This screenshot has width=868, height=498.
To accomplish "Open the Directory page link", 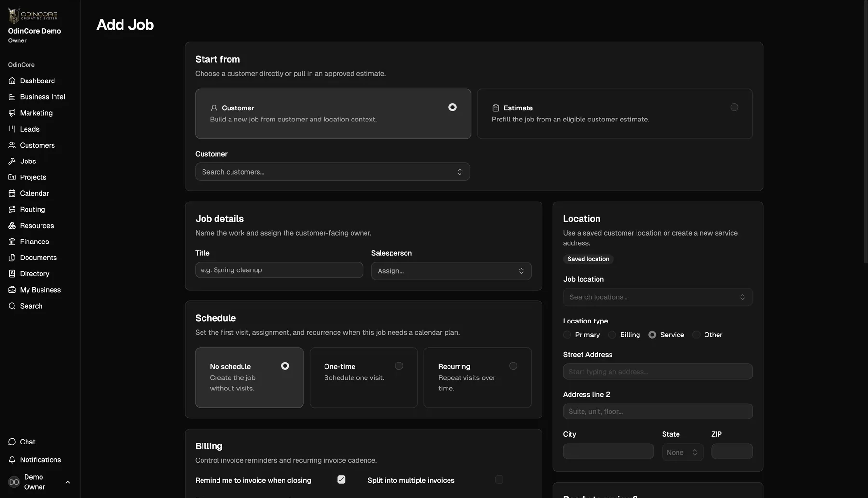I will point(35,274).
